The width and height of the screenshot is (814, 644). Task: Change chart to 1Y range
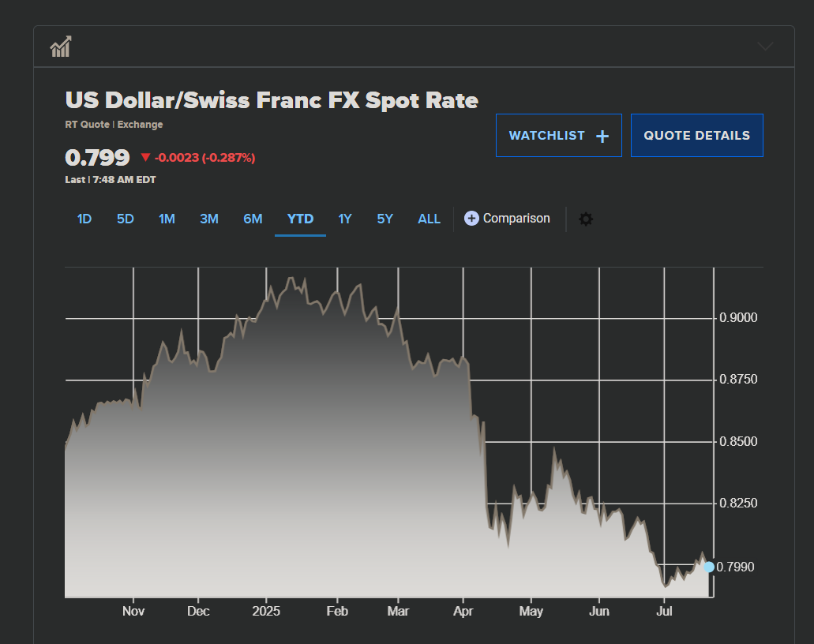click(x=345, y=219)
